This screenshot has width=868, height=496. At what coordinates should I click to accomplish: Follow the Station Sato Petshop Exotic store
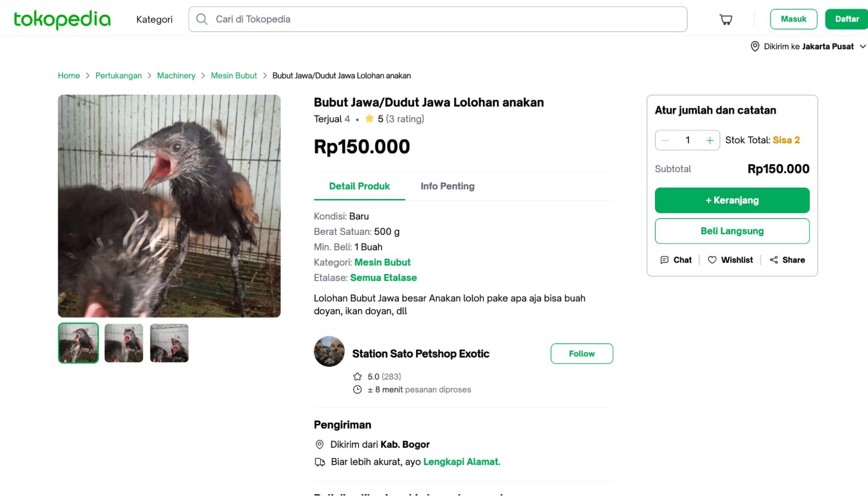(582, 354)
